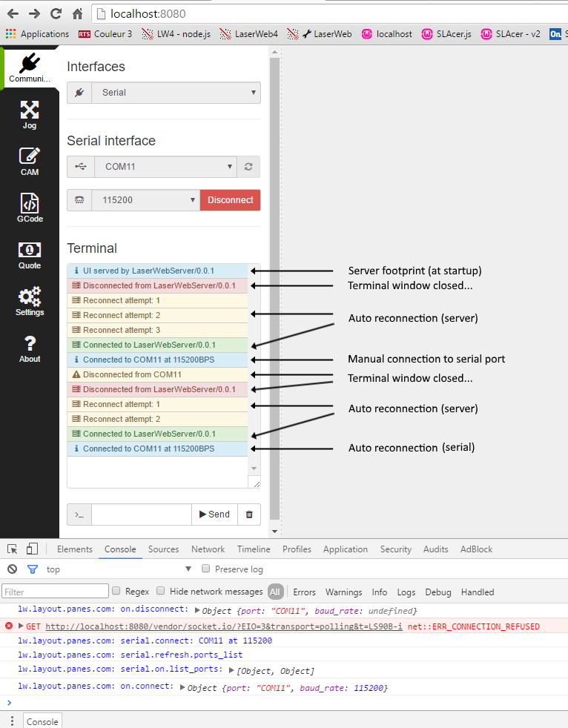Toggle the All filter level

(x=275, y=592)
